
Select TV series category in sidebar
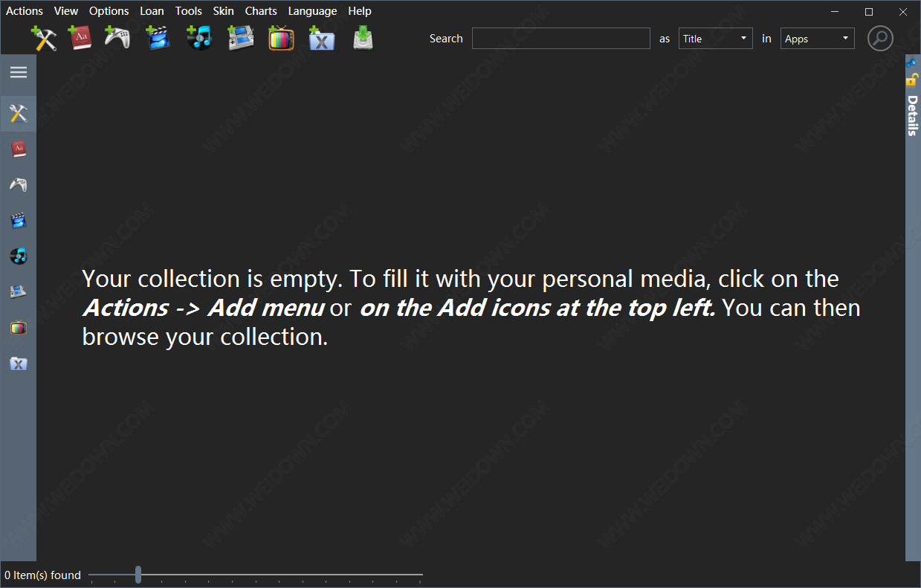coord(19,327)
